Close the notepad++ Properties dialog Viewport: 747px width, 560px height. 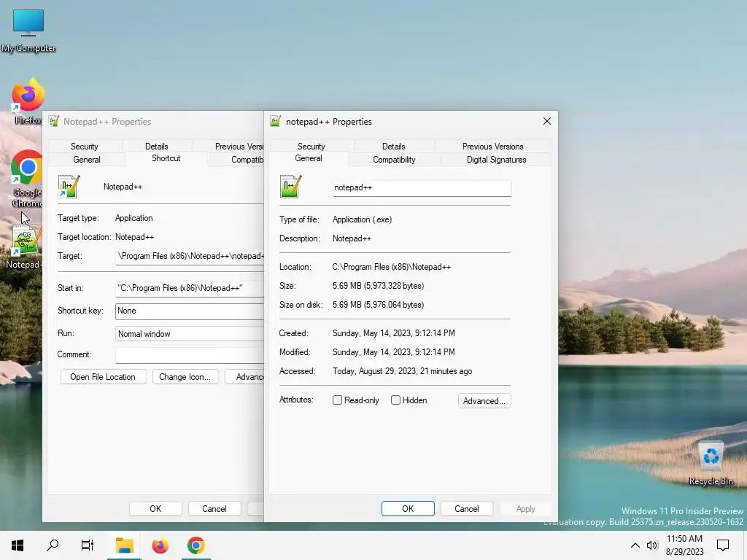[x=547, y=122]
